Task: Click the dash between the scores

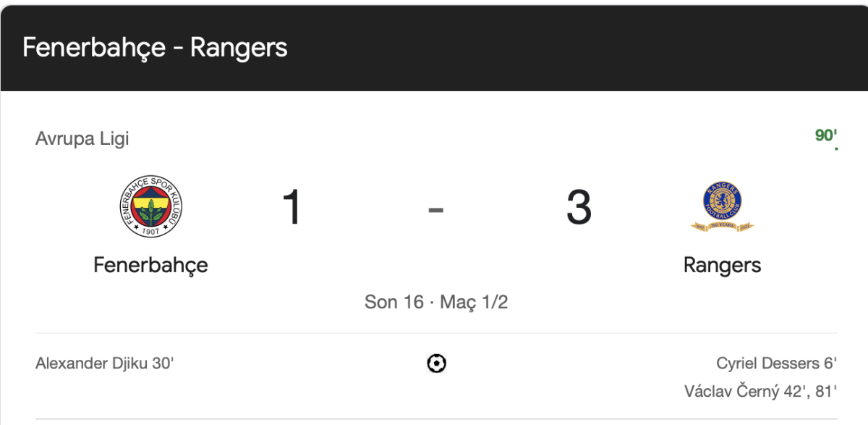Action: click(x=435, y=209)
